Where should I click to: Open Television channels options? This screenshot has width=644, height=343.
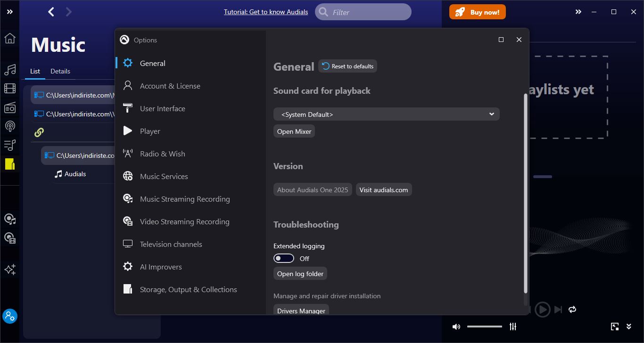point(190,244)
